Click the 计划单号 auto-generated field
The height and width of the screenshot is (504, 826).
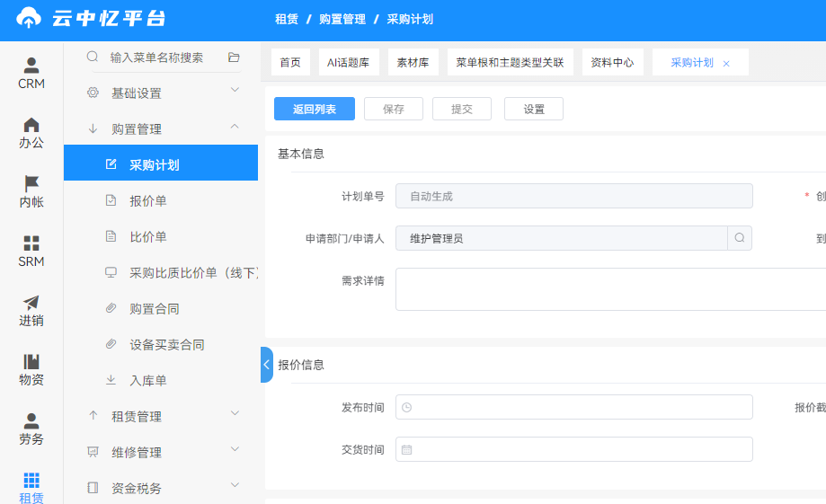(x=574, y=196)
